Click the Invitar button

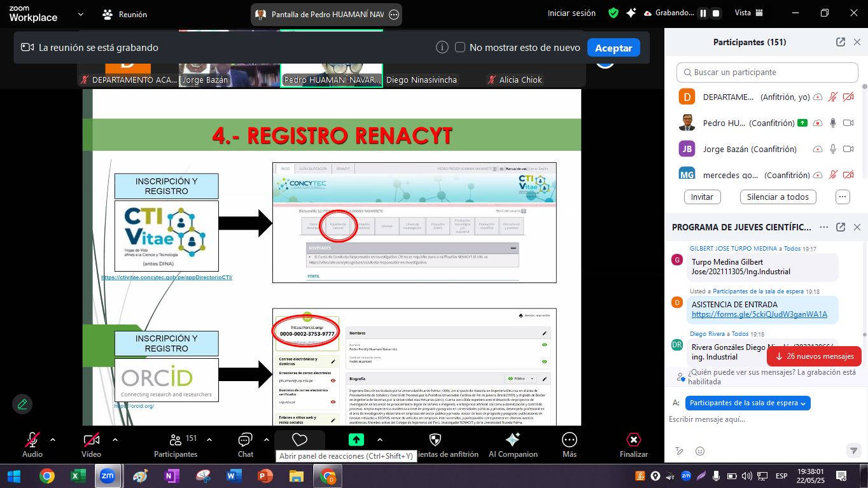pos(702,197)
